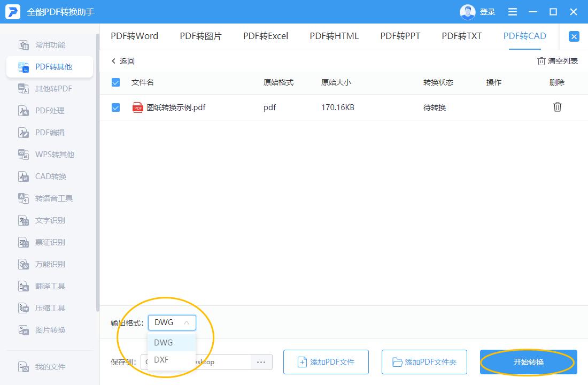Switch to the PDF转Excel tab

(x=265, y=36)
